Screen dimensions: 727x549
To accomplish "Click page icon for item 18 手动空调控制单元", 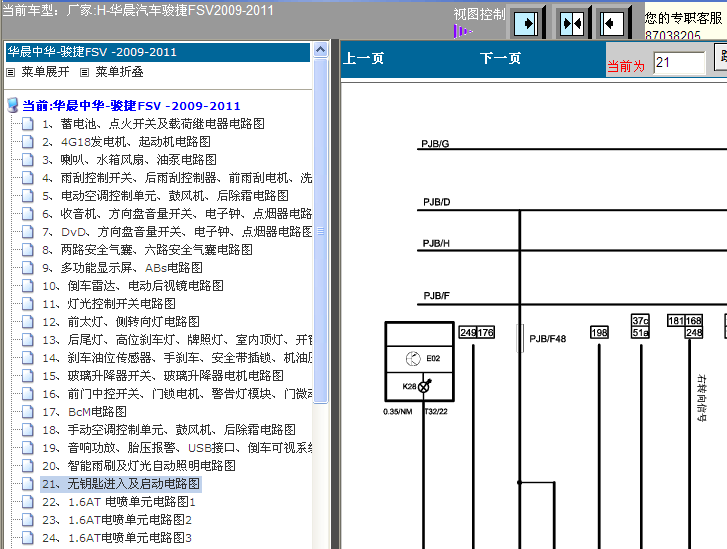I will (28, 430).
